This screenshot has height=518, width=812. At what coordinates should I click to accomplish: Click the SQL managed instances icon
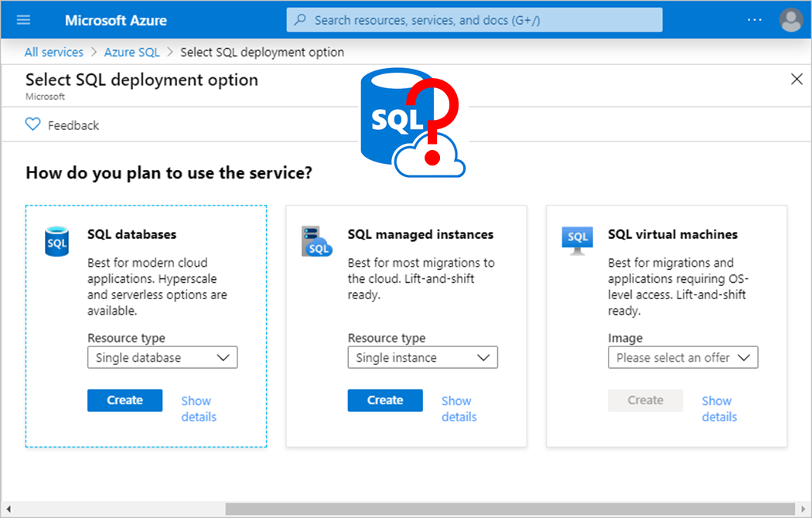(317, 240)
